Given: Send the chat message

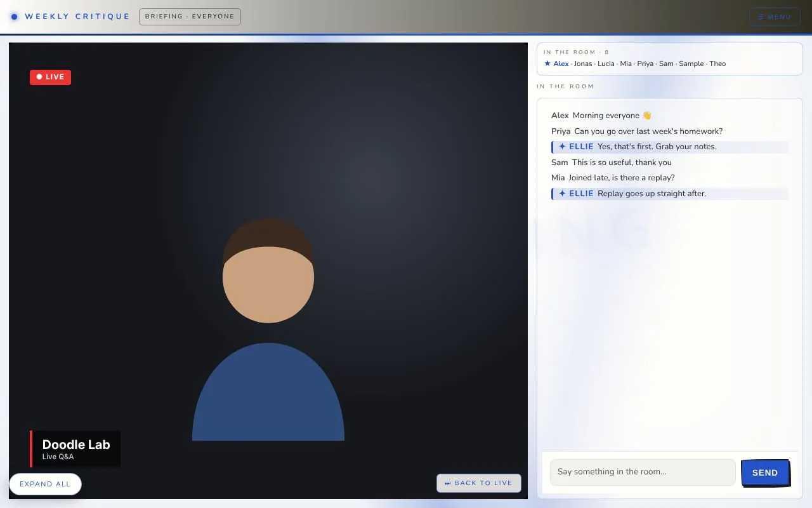Looking at the screenshot, I should pos(764,472).
